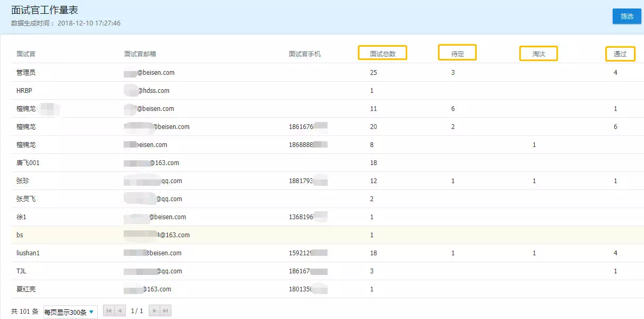Open the 筛选 filter button
This screenshot has width=644, height=319.
pyautogui.click(x=626, y=16)
